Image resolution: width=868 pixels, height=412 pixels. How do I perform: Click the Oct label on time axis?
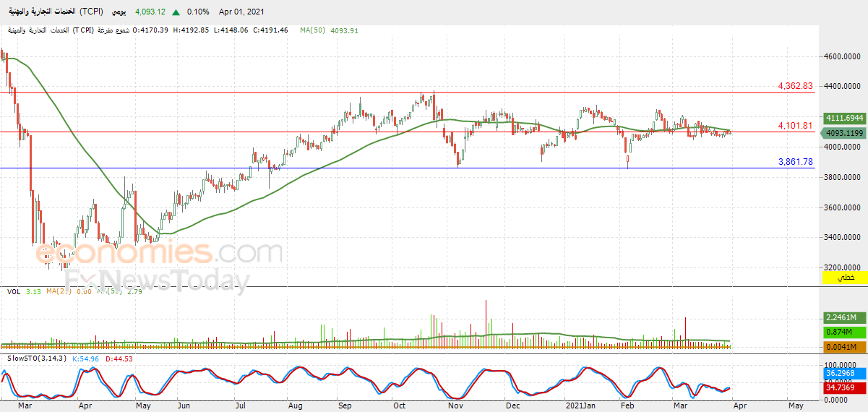[x=400, y=405]
